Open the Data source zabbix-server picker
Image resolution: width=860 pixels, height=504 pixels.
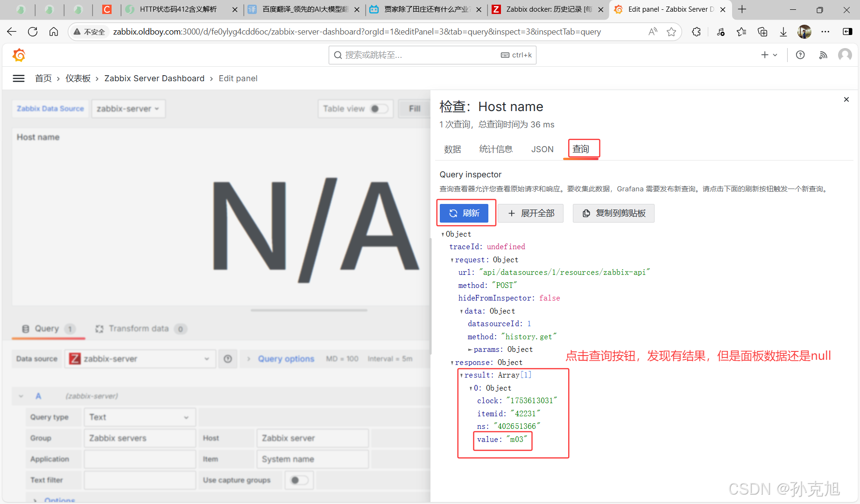point(140,359)
